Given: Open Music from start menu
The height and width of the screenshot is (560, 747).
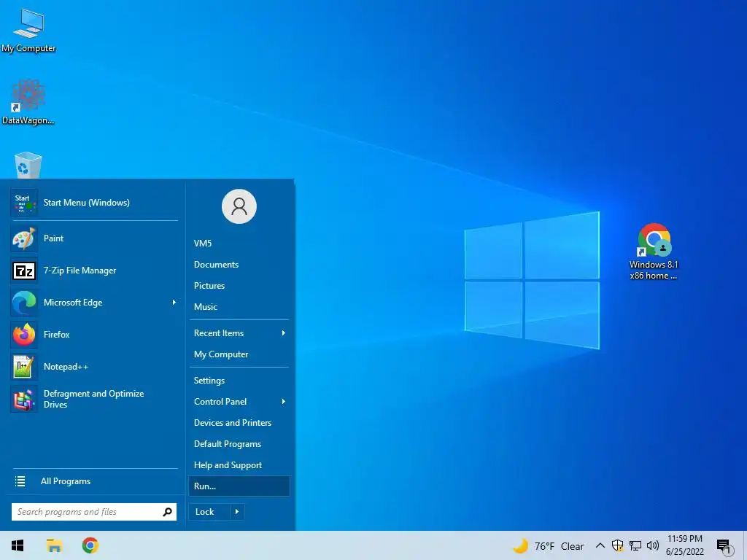Looking at the screenshot, I should 239,307.
